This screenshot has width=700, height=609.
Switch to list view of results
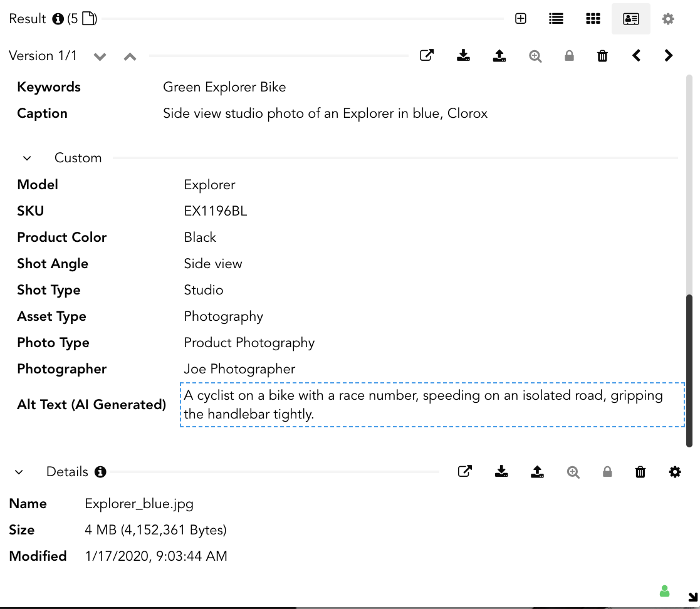pos(555,19)
